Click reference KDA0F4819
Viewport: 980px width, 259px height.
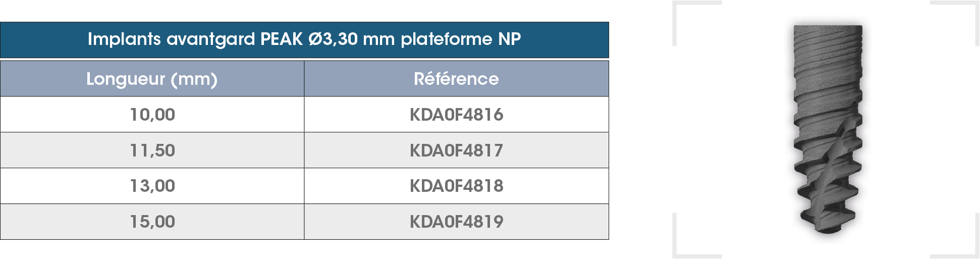pyautogui.click(x=456, y=222)
